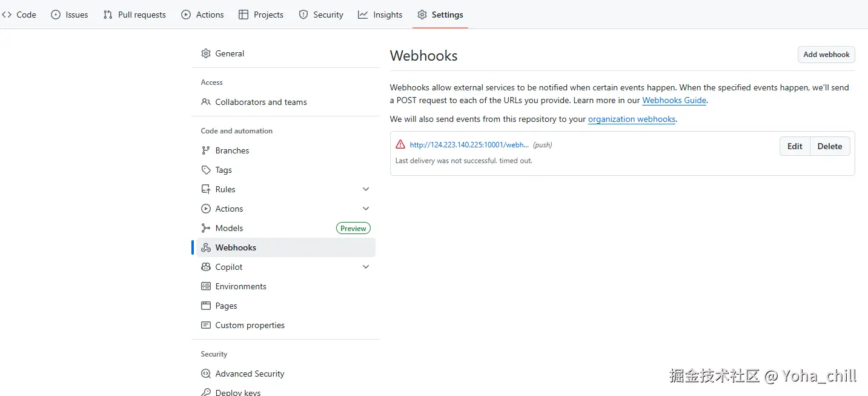Expand the Rules section
The image size is (868, 396).
366,189
